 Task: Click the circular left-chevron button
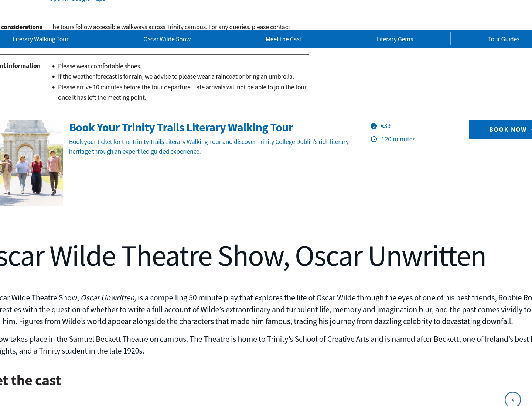pyautogui.click(x=513, y=399)
